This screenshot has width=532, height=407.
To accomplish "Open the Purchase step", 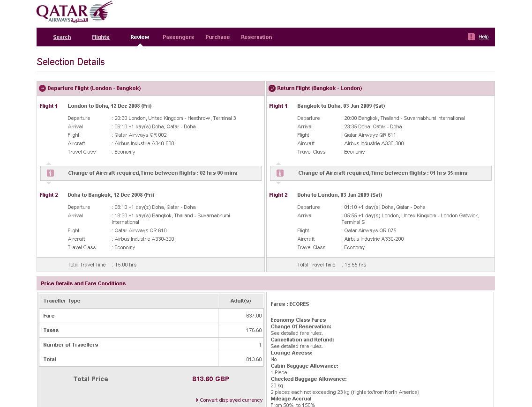I will (x=217, y=37).
